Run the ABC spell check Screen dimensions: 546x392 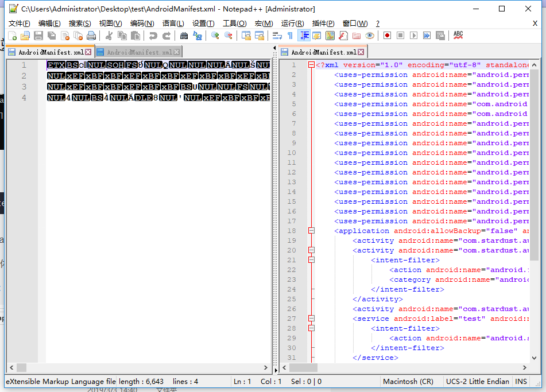458,35
